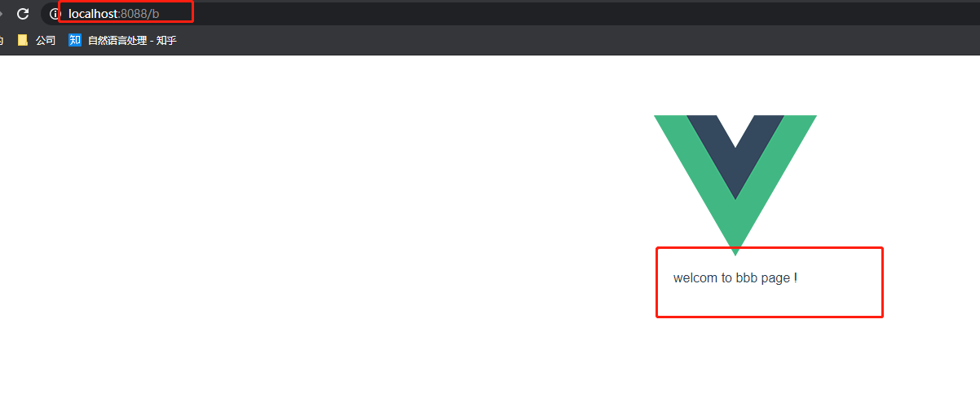This screenshot has height=417, width=980.
Task: Click the empty address bar area after the URL
Action: point(571,14)
